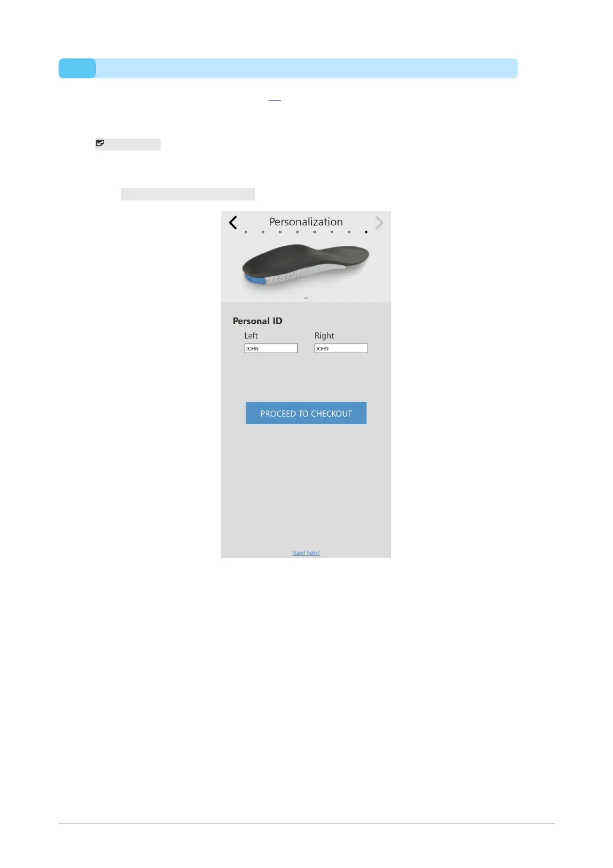Open the Need help? link
The image size is (613, 868).
pyautogui.click(x=306, y=553)
